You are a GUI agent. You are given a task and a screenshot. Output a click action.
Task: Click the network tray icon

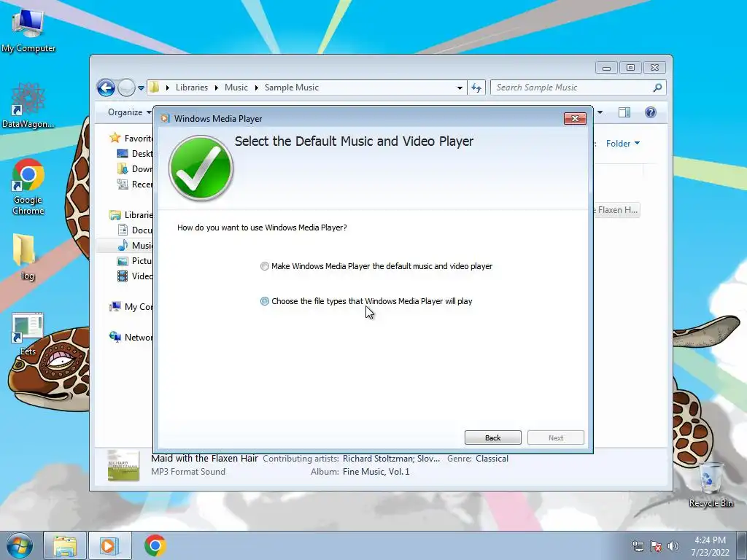[638, 546]
